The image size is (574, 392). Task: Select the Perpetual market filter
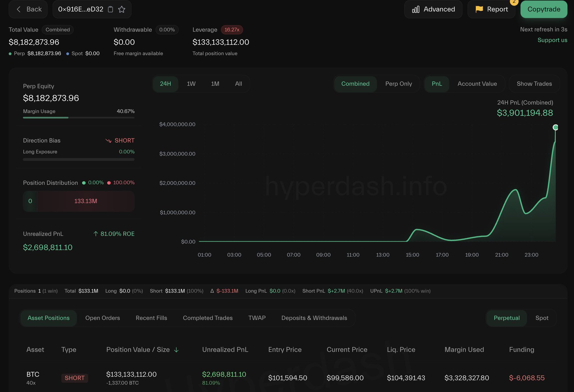(x=507, y=318)
